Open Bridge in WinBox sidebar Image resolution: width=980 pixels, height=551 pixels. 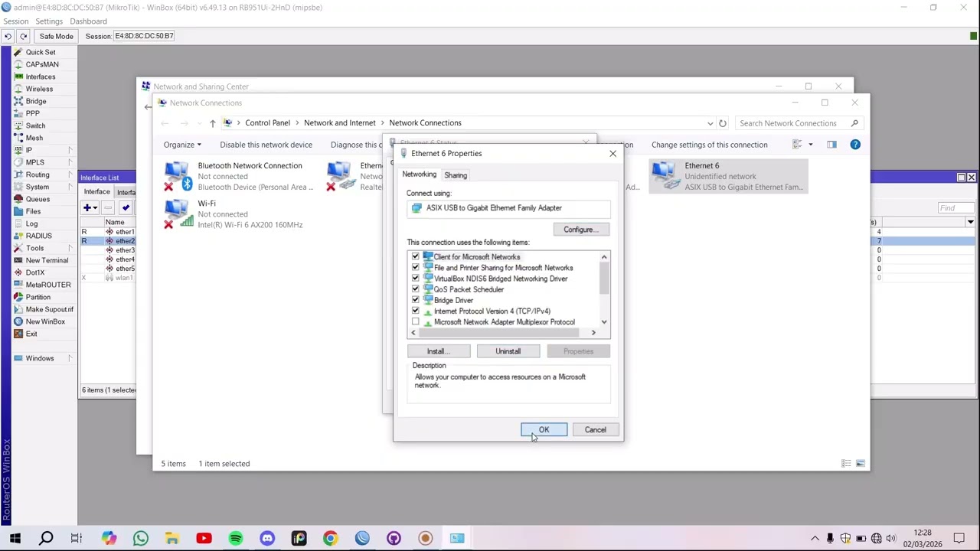click(35, 101)
